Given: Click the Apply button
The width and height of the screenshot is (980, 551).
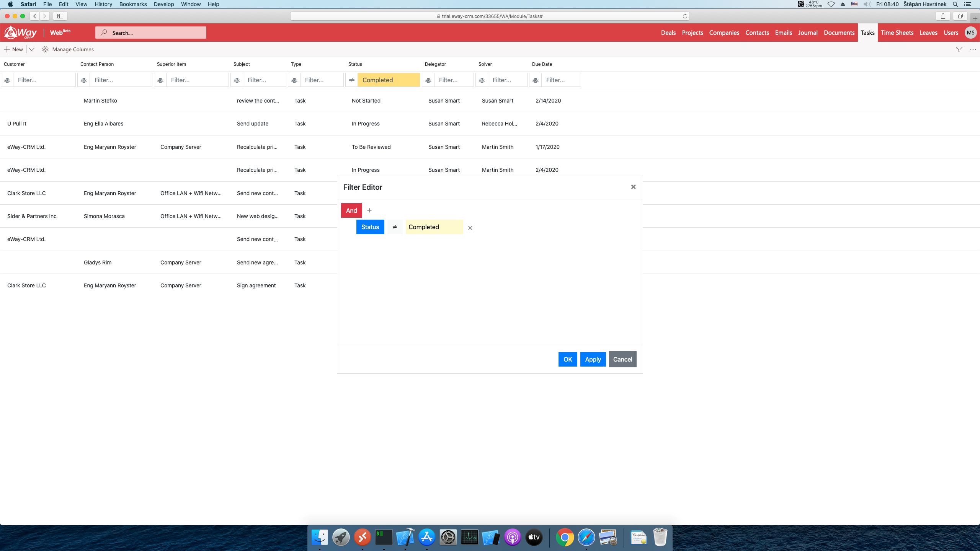Looking at the screenshot, I should 593,359.
